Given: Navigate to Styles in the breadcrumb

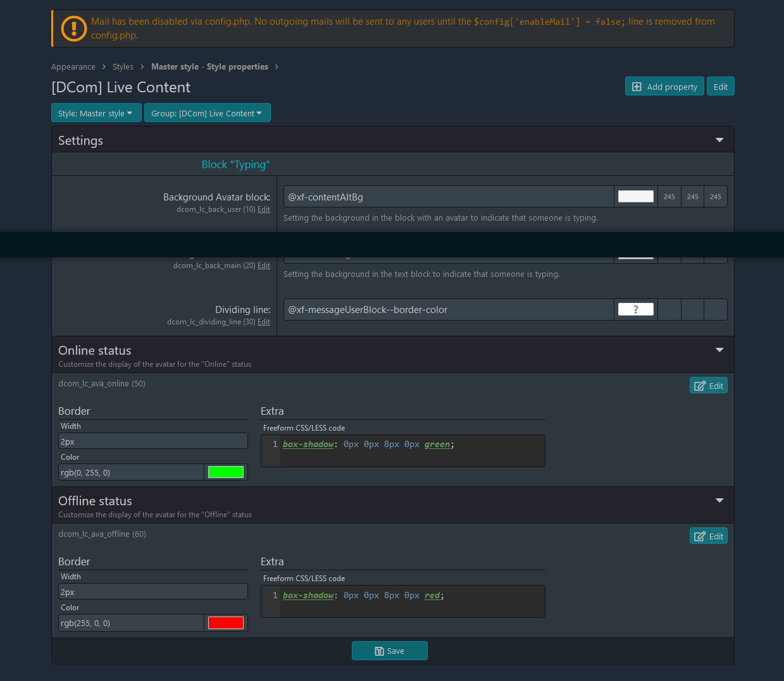Looking at the screenshot, I should point(123,66).
